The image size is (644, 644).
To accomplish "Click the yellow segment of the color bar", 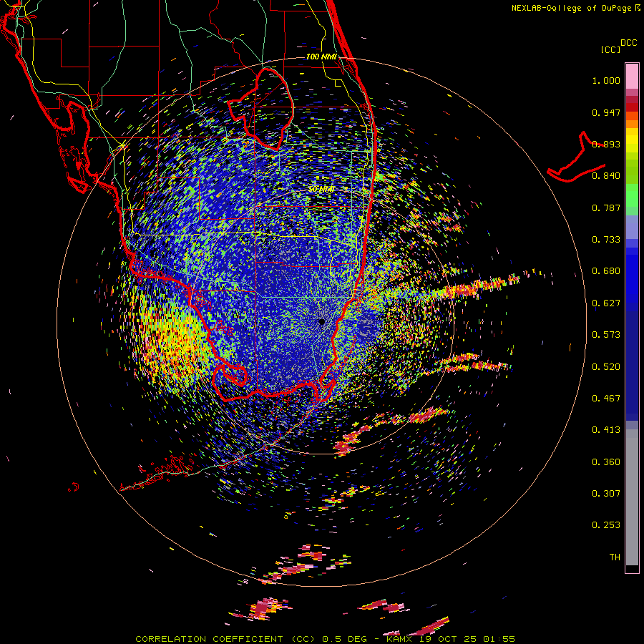I will click(632, 141).
